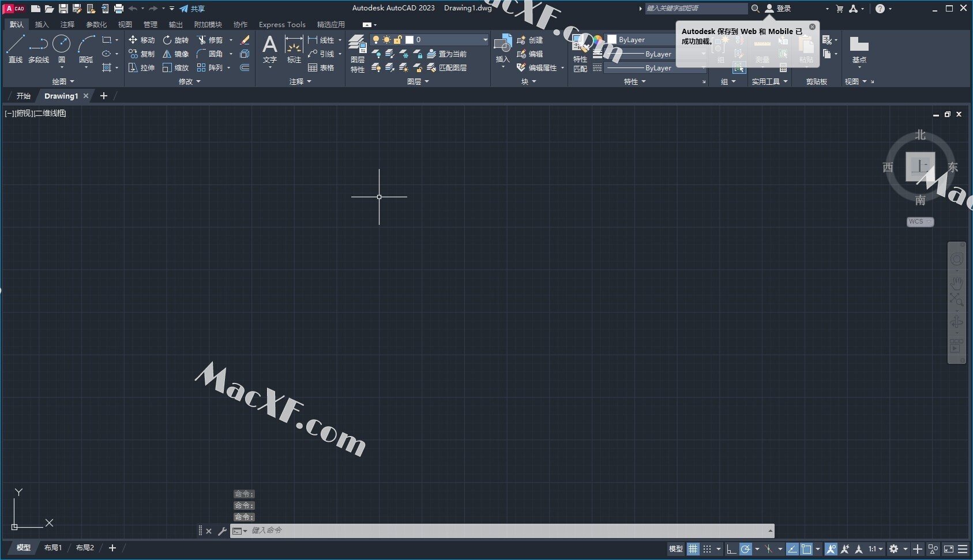Close the Autodesk save notification bubble
The image size is (973, 560).
pyautogui.click(x=812, y=27)
